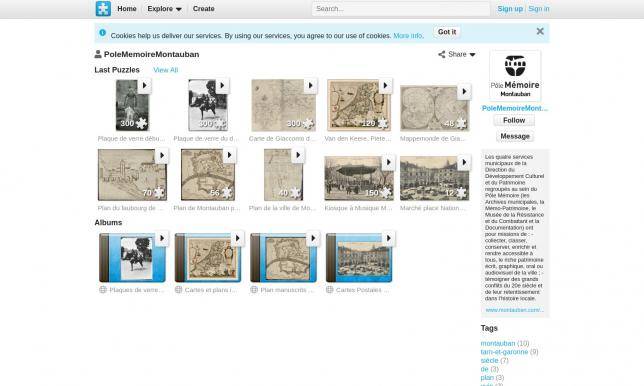
Task: Click the puzzle piece site logo
Action: (x=103, y=9)
